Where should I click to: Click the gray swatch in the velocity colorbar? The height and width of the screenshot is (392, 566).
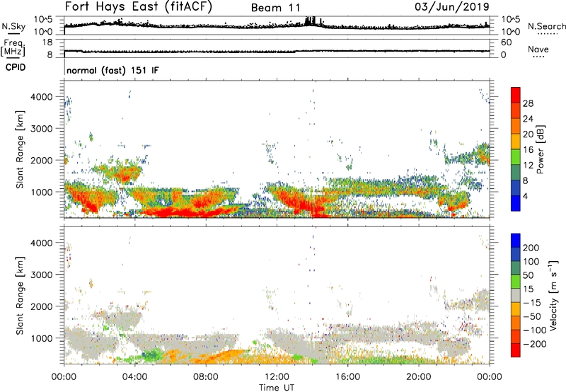point(516,295)
